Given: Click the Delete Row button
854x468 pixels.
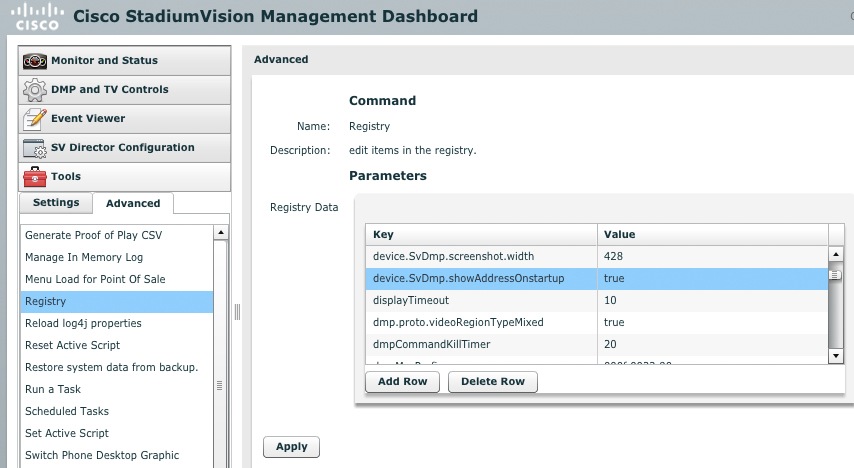Looking at the screenshot, I should [x=493, y=382].
